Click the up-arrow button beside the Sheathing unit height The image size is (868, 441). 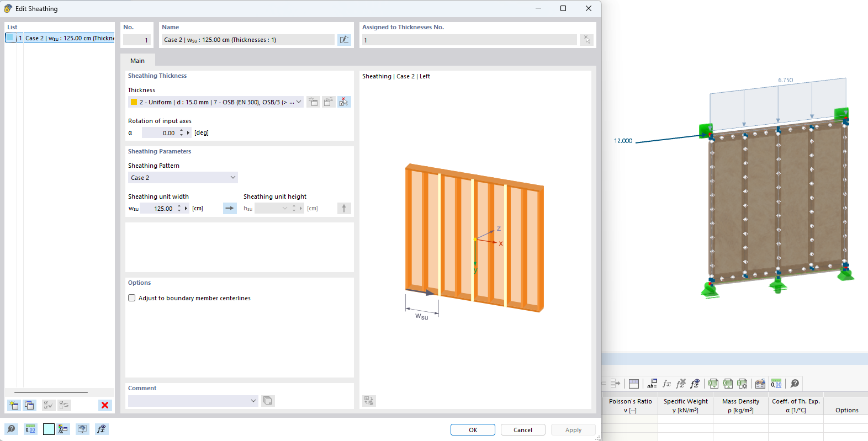click(344, 208)
